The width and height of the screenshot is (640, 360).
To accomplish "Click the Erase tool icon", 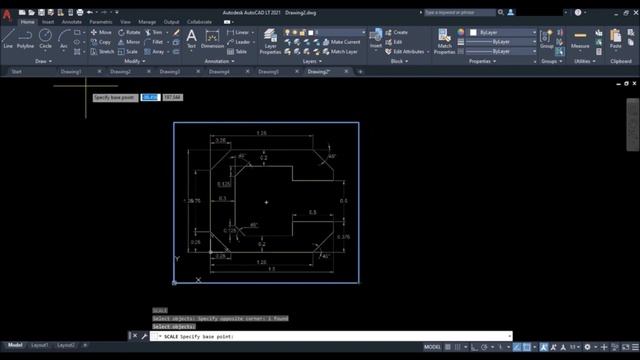I will coord(176,32).
